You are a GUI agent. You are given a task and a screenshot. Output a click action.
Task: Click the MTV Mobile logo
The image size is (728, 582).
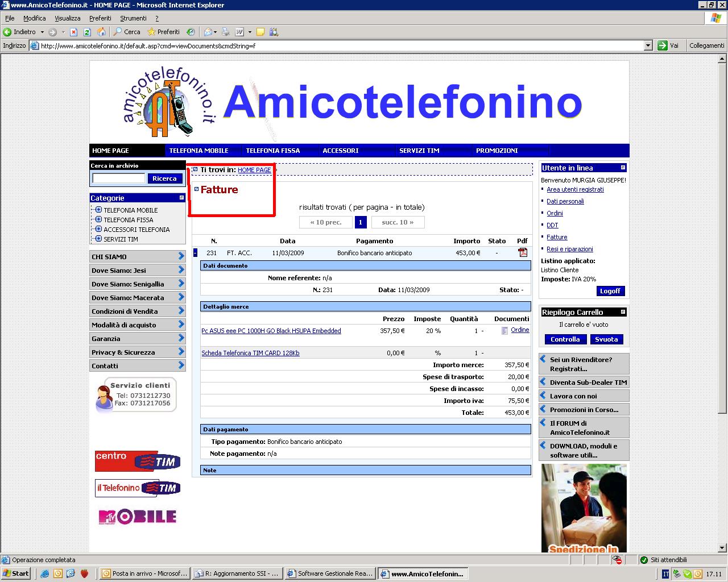[x=138, y=516]
